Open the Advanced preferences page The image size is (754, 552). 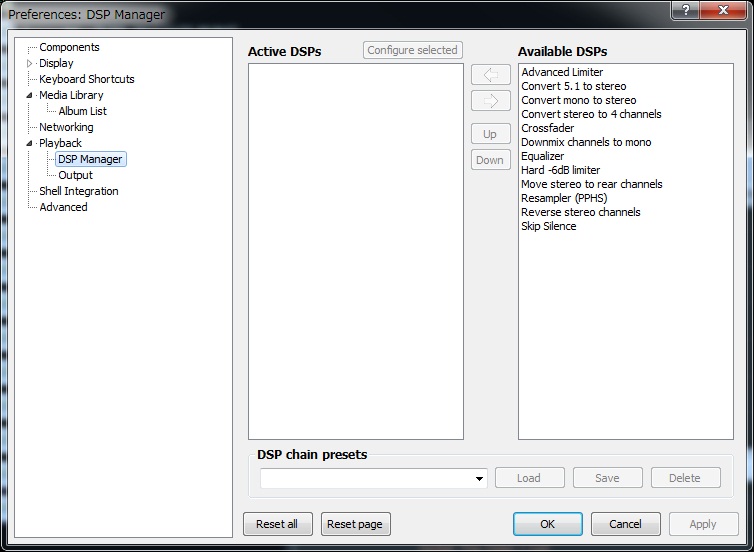[63, 207]
